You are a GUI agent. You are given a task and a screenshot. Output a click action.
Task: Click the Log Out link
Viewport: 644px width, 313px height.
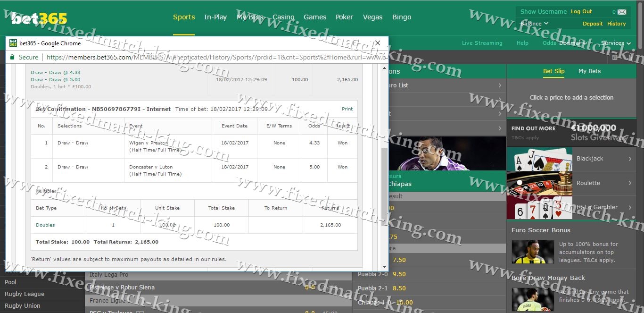pyautogui.click(x=581, y=12)
